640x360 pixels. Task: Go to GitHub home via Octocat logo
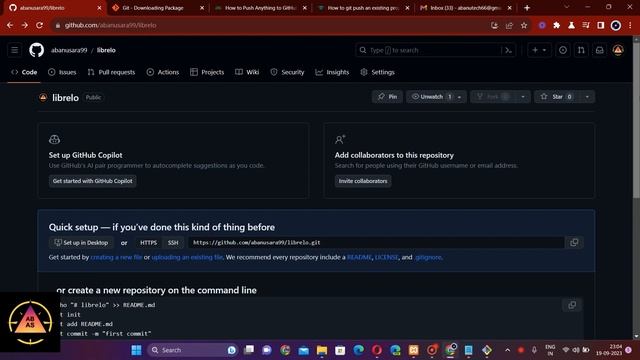[x=36, y=50]
